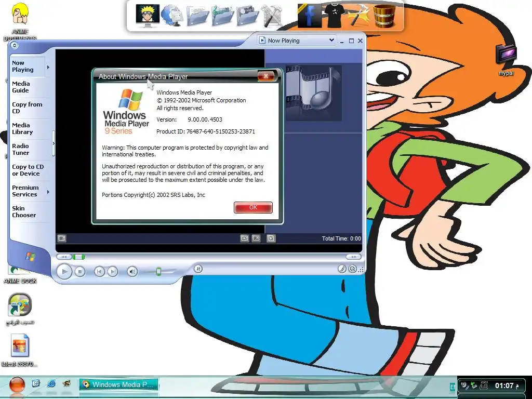Open the mypal folder desktop icon
532x399 pixels.
[506, 59]
